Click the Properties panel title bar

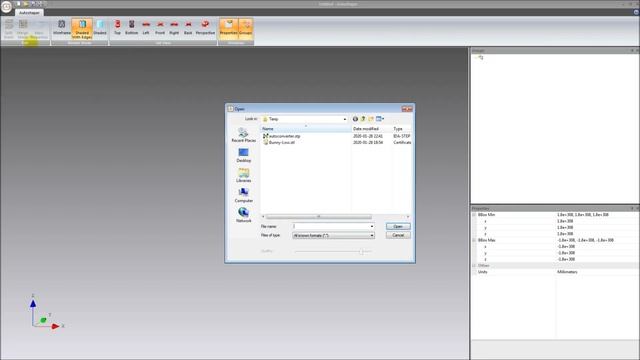point(554,208)
